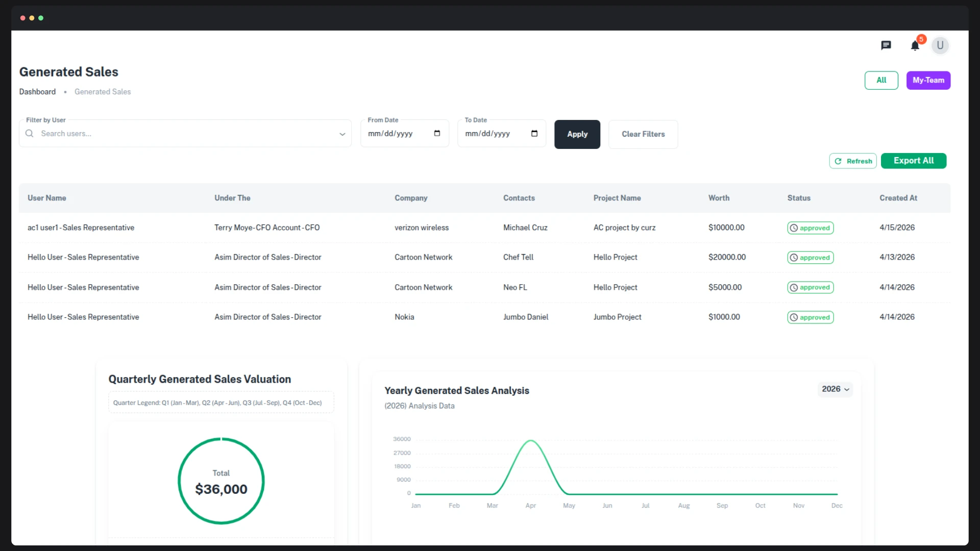980x551 pixels.
Task: Click the From Date input field
Action: click(404, 134)
